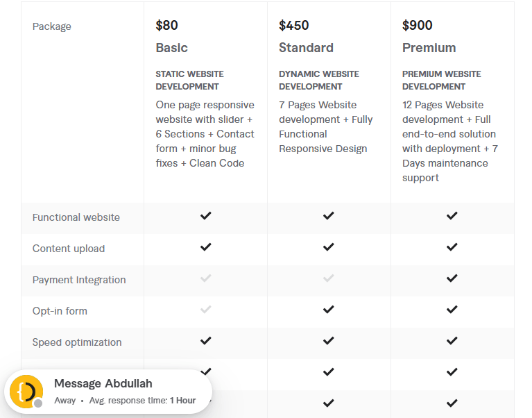Viewport: 532px width, 418px height.
Task: Click Premium column Opt-in form checkmark
Action: tap(452, 310)
